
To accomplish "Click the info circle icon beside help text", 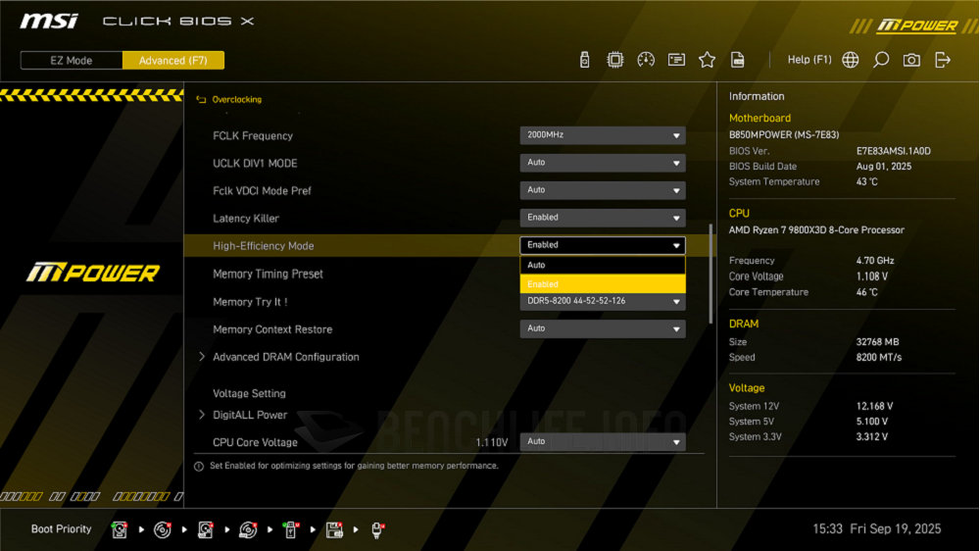I will coord(199,467).
